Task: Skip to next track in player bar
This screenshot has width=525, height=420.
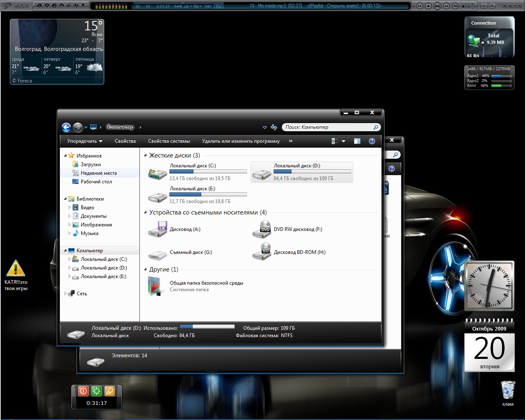Action: point(447,6)
